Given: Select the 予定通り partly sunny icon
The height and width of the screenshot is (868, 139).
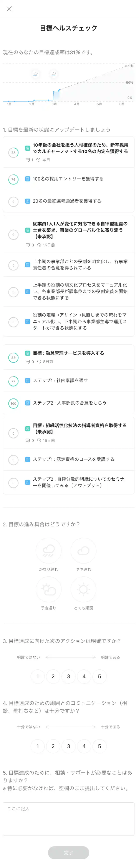Looking at the screenshot, I should (x=48, y=589).
